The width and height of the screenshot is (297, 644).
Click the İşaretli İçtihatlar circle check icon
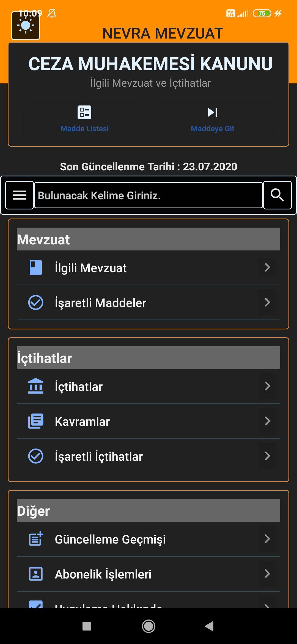coord(35,456)
